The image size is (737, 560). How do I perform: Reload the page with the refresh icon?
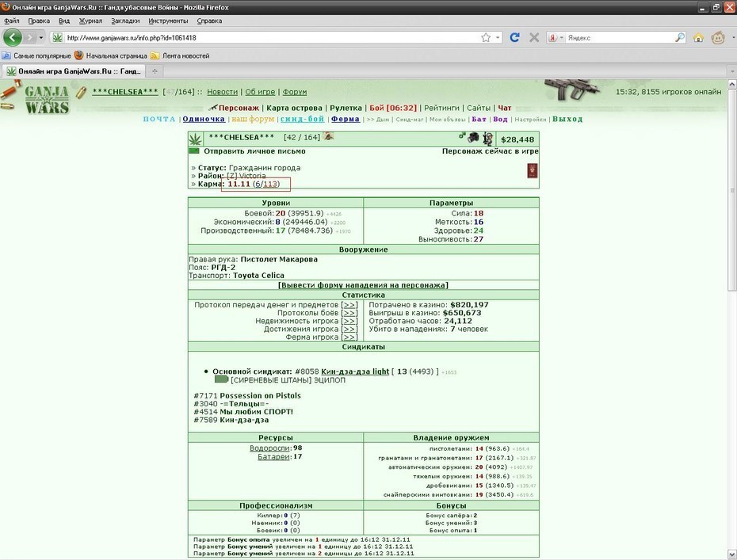click(514, 37)
